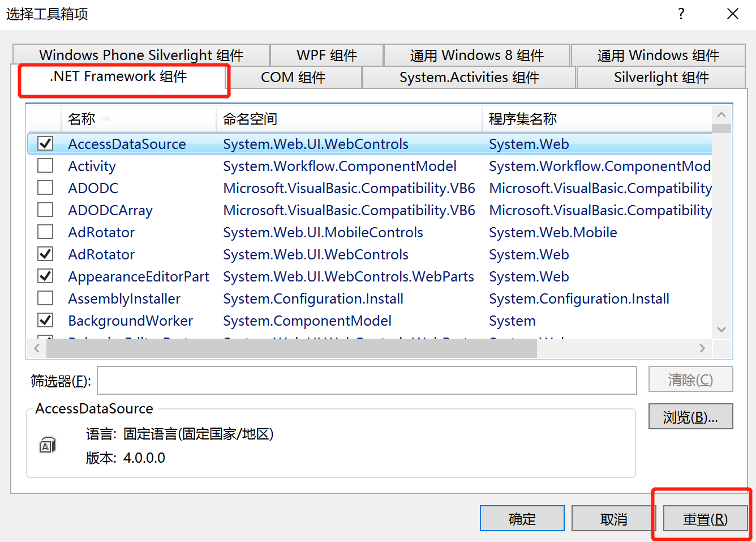Uncheck the BackgroundWorker component
This screenshot has width=756, height=542.
tap(45, 320)
